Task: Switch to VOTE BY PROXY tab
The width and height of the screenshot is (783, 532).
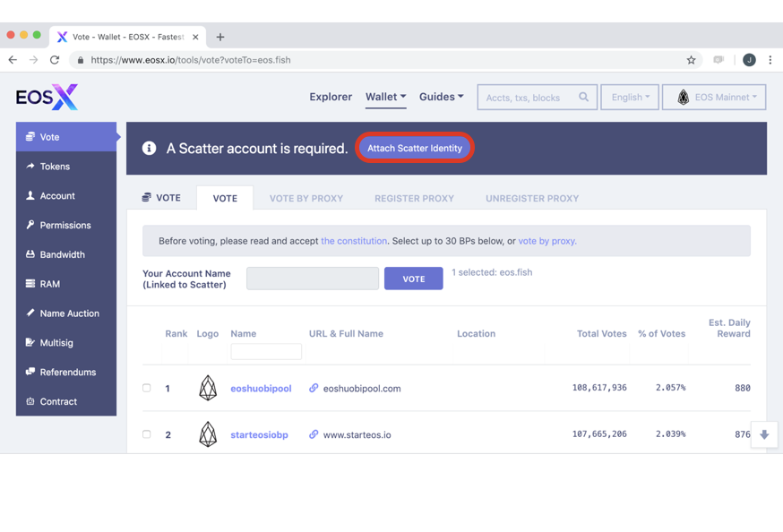Action: pos(306,198)
